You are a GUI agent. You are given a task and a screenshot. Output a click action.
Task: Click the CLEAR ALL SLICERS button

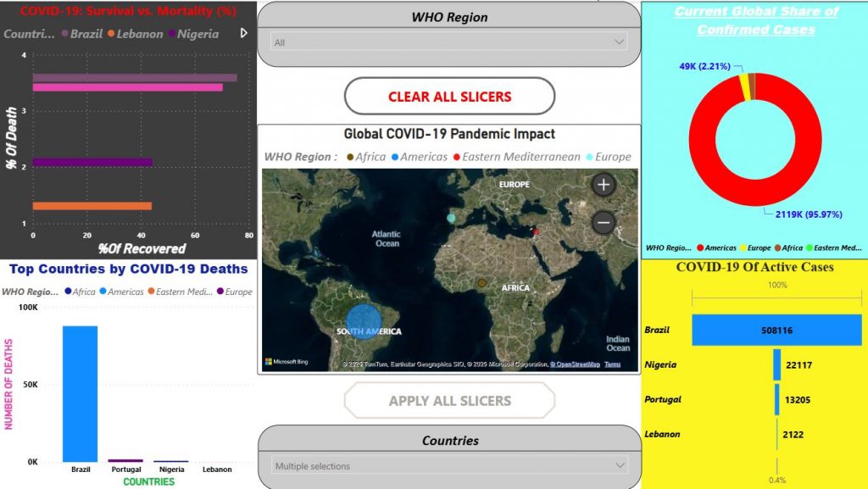[x=449, y=97]
